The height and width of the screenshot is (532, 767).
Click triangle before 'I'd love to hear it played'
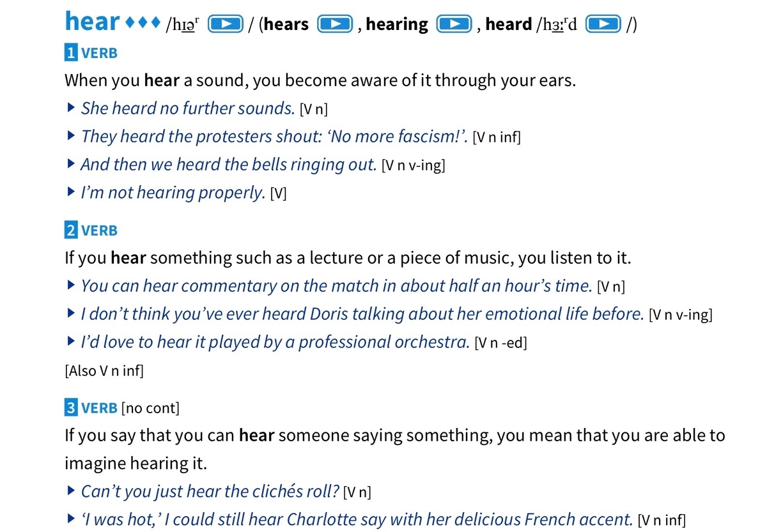[71, 341]
